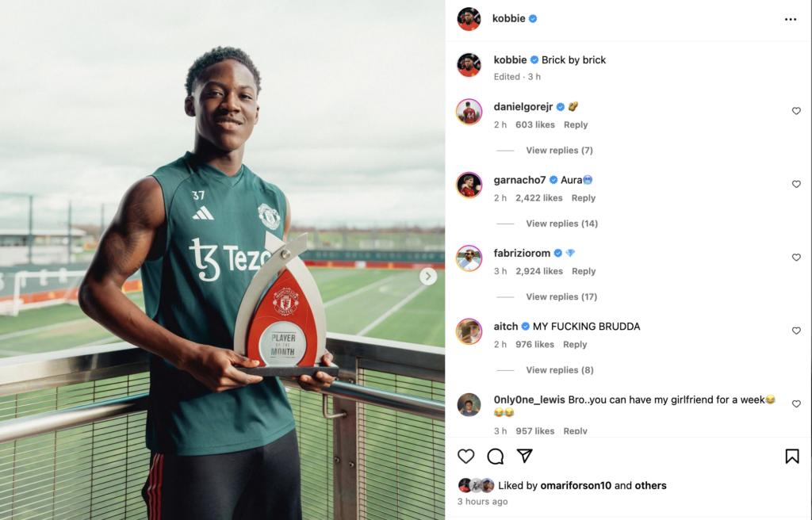Open garnacho7's profile avatar

(469, 185)
